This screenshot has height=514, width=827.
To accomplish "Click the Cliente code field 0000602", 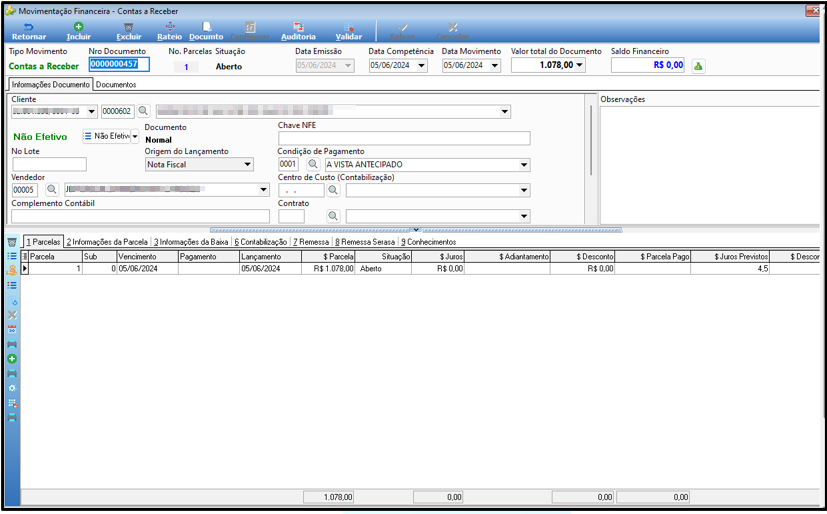I will point(118,111).
